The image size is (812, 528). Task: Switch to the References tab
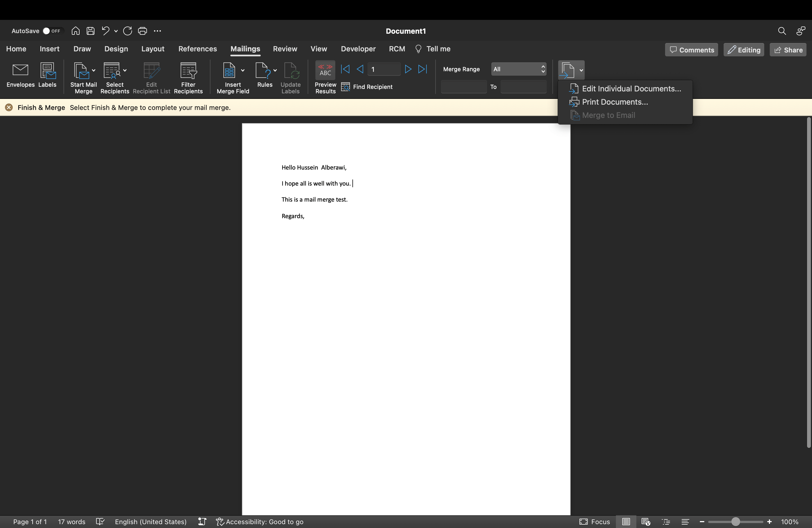tap(197, 49)
